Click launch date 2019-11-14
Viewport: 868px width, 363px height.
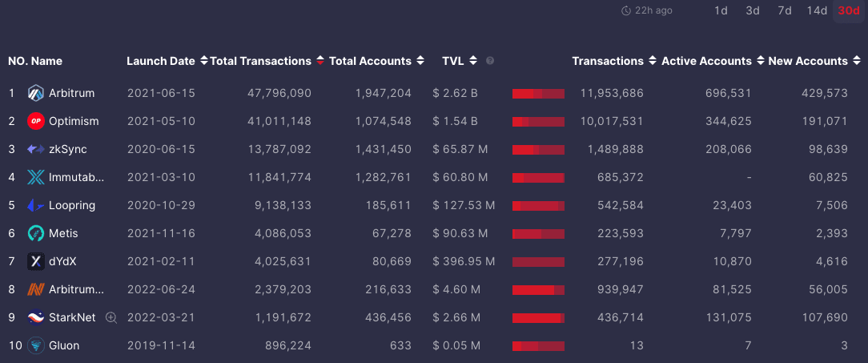tap(161, 345)
